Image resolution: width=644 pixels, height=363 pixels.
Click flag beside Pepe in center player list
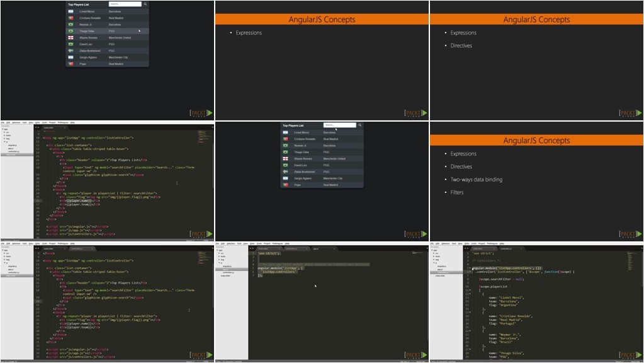pyautogui.click(x=285, y=185)
